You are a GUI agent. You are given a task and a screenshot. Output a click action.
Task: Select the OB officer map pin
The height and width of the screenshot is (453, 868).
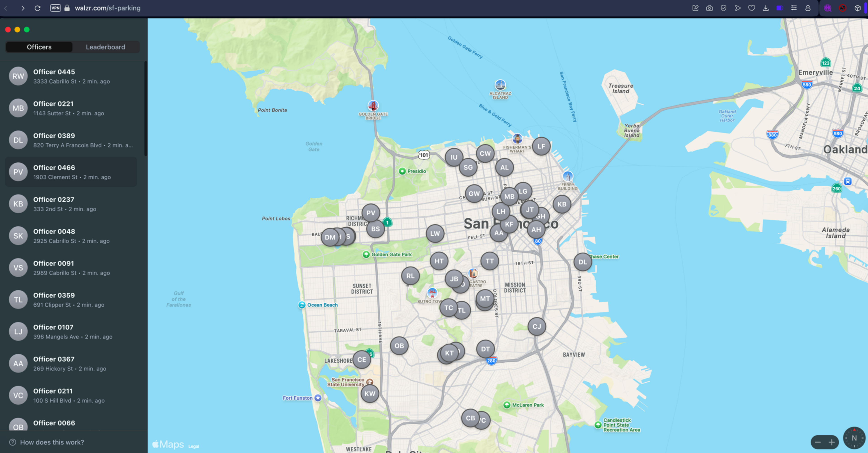point(399,346)
